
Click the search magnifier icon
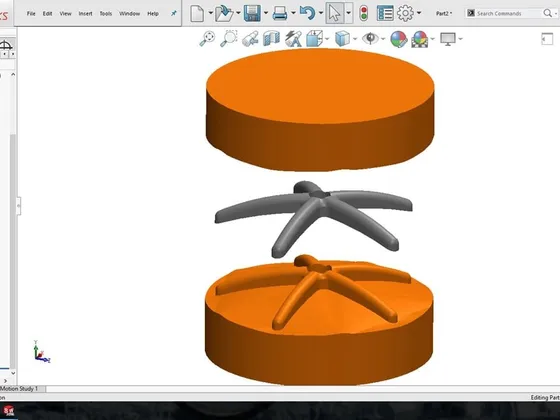pos(548,14)
